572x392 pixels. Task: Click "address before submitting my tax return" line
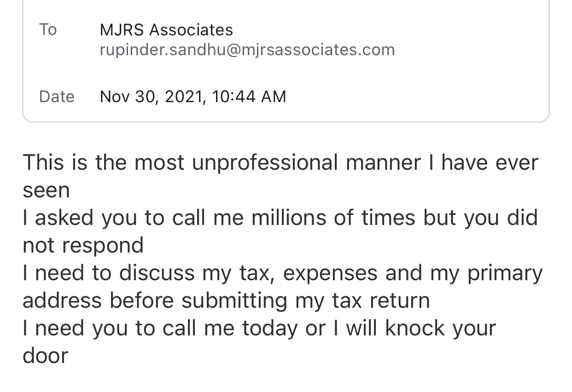226,300
